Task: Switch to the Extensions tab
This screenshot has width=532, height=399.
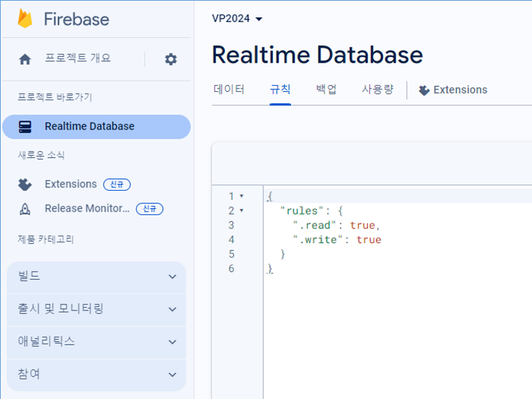Action: pyautogui.click(x=453, y=90)
